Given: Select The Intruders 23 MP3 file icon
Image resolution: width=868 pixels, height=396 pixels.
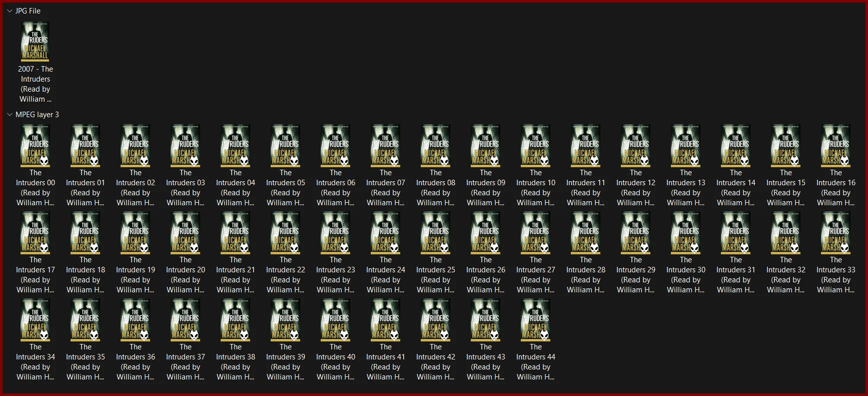Looking at the screenshot, I should pos(336,233).
